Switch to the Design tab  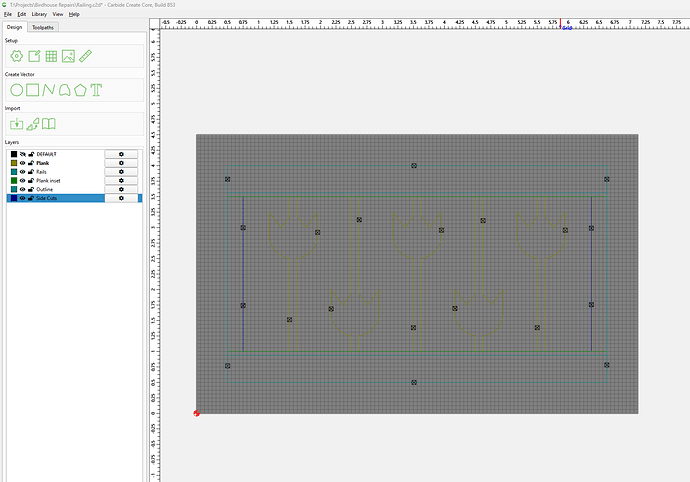[15, 27]
